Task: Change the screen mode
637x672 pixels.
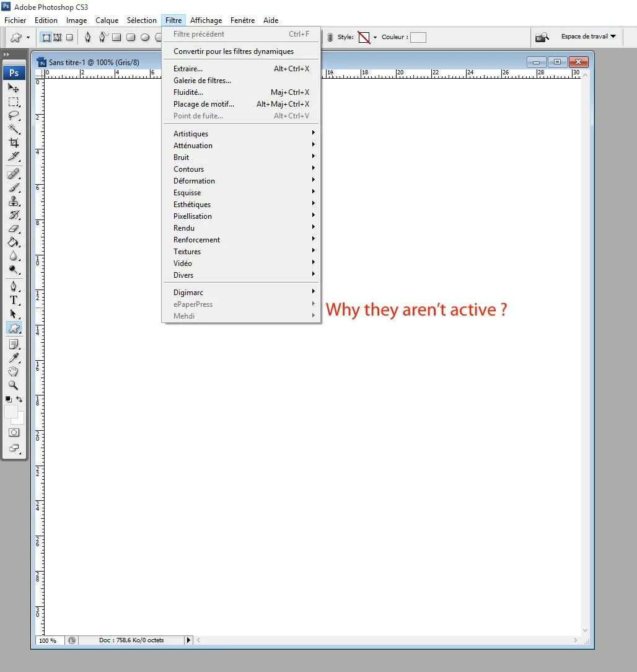Action: pos(14,448)
